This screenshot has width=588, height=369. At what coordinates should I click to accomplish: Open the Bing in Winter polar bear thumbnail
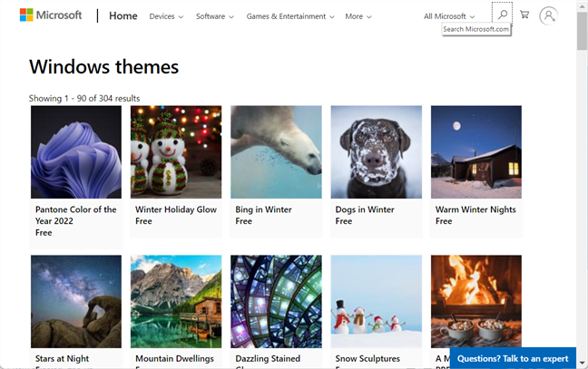[276, 152]
